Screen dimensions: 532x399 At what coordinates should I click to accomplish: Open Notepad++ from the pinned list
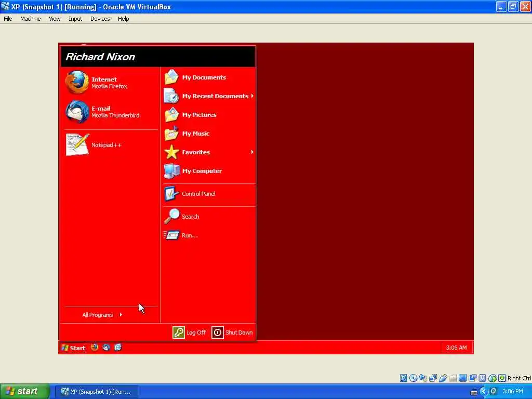[110, 145]
